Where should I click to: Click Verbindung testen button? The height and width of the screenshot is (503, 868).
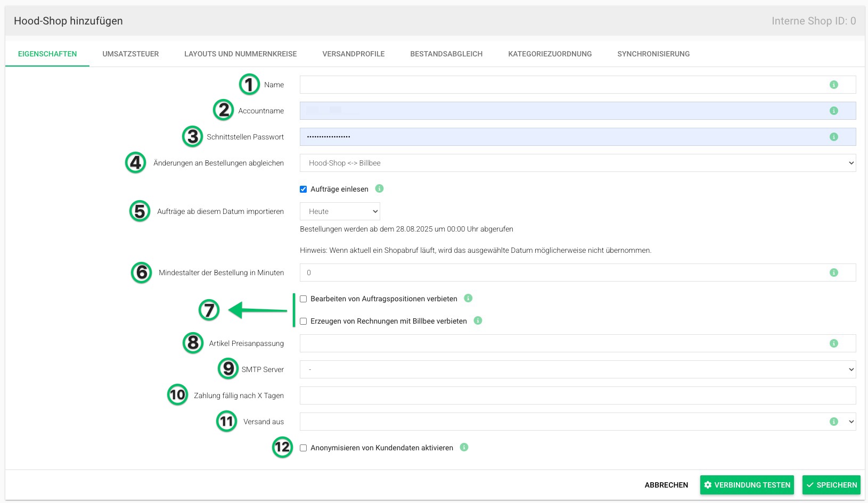click(x=747, y=485)
